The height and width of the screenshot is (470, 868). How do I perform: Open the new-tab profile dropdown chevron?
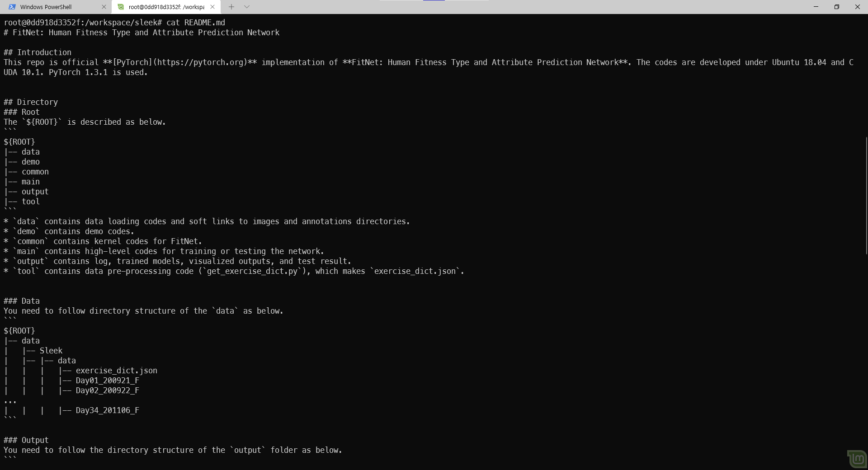coord(247,7)
